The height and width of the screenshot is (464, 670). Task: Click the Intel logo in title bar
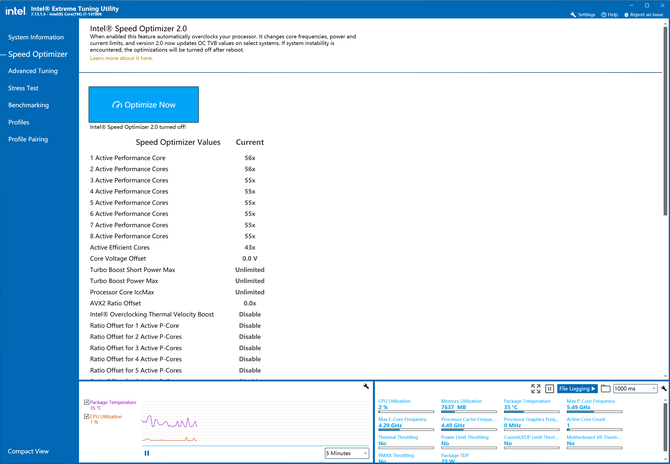pyautogui.click(x=15, y=11)
